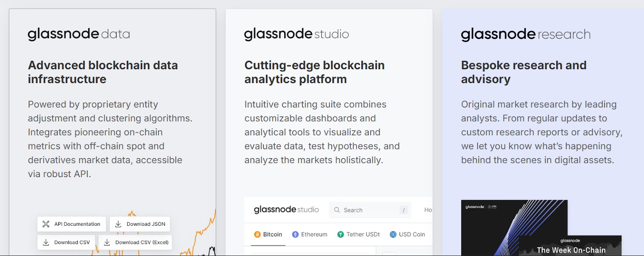Click the Download CSV (Excel) button
The height and width of the screenshot is (256, 644).
pos(135,242)
